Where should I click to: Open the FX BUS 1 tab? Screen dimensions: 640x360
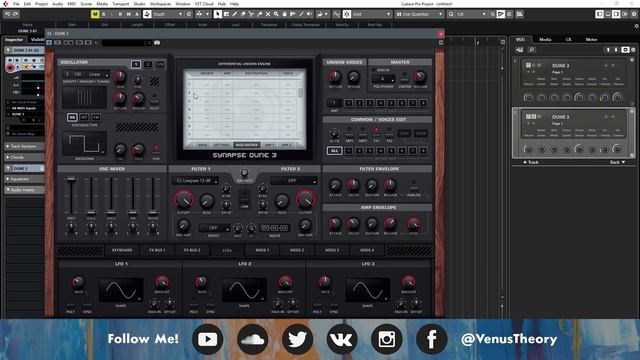point(157,250)
